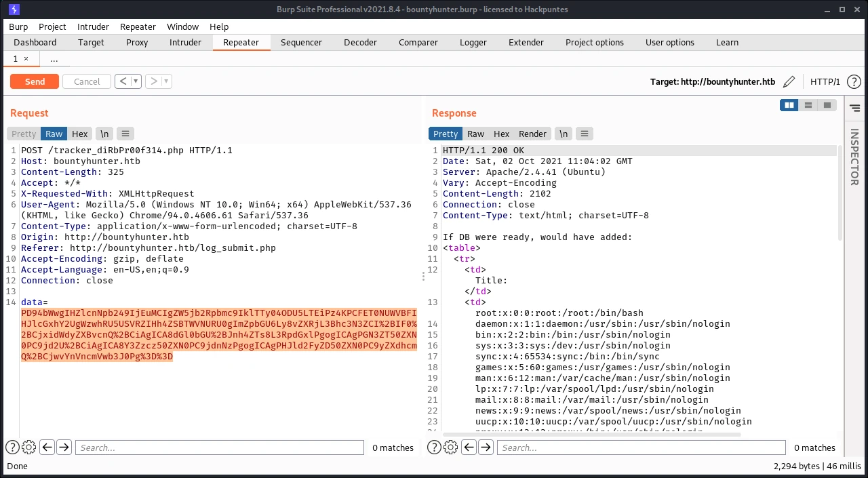Open Response search settings gear icon
The height and width of the screenshot is (478, 868).
[x=450, y=447]
